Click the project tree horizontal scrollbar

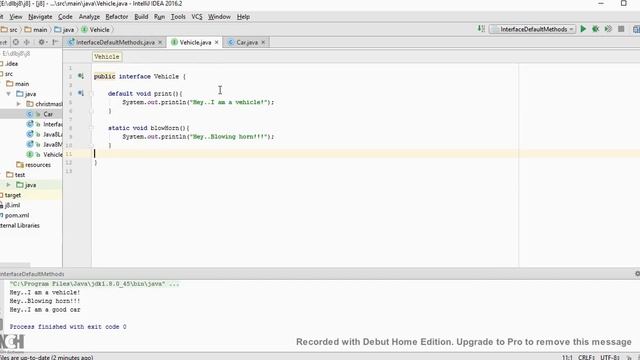tap(15, 265)
